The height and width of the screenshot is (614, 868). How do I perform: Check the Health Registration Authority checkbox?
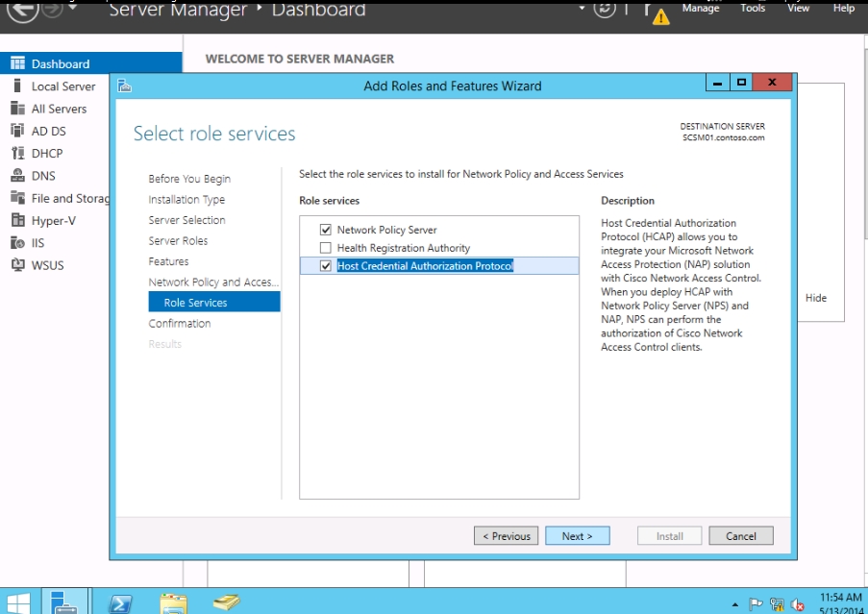(x=326, y=248)
